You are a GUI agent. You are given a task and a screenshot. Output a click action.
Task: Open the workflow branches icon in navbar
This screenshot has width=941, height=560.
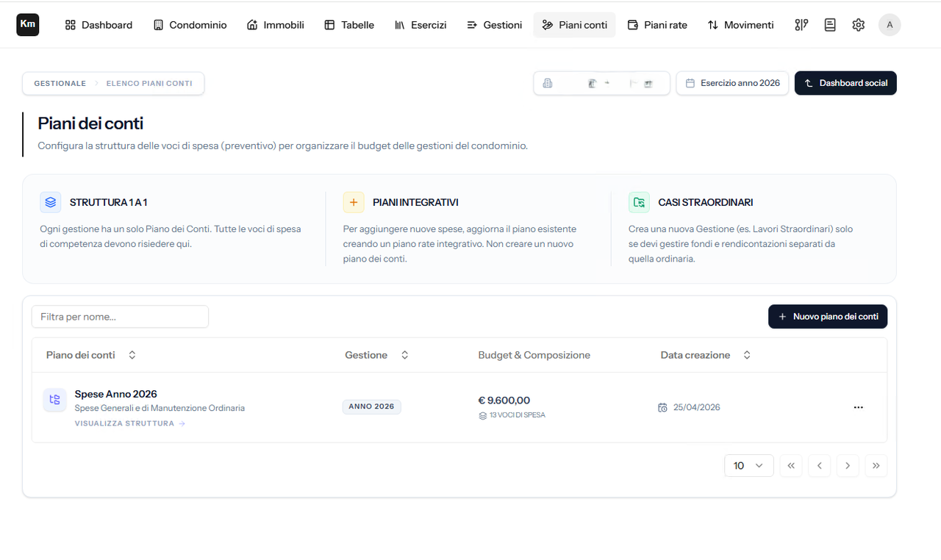tap(801, 25)
